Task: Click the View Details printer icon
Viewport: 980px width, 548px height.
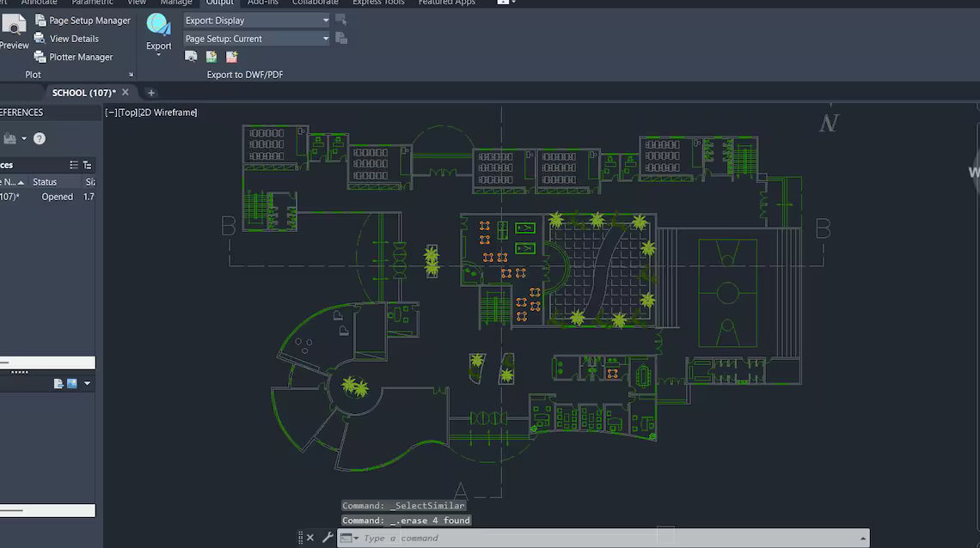Action: click(40, 39)
